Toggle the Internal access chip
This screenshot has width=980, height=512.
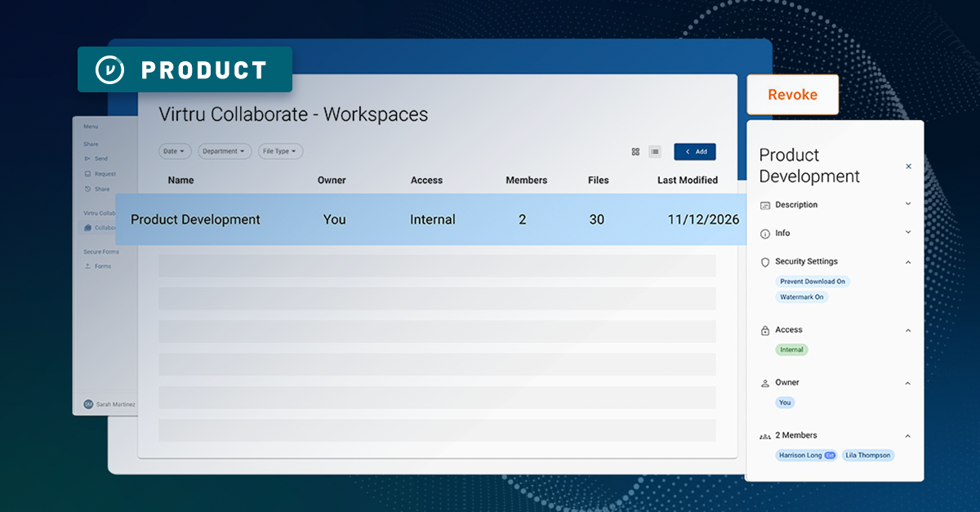(x=791, y=349)
